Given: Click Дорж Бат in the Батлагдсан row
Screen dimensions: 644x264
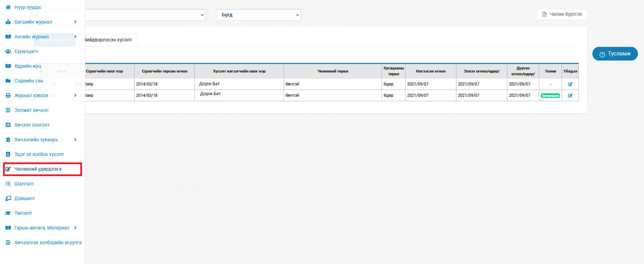Looking at the screenshot, I should coord(210,94).
